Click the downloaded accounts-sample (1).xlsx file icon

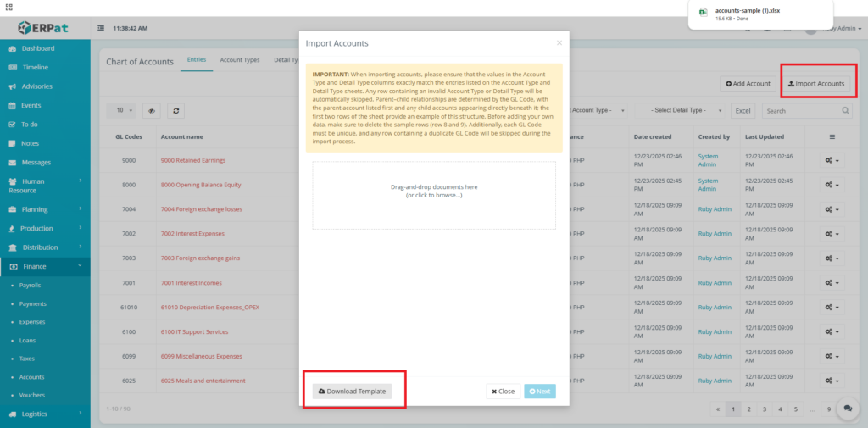[703, 12]
